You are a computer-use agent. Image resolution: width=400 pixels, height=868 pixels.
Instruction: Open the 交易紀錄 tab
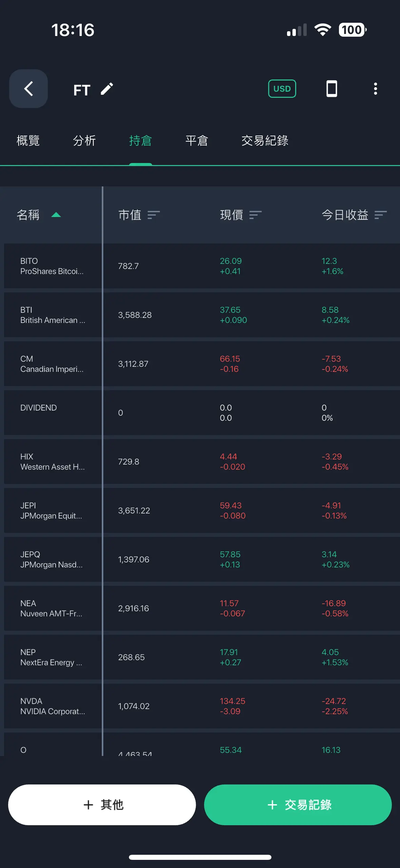(x=265, y=140)
